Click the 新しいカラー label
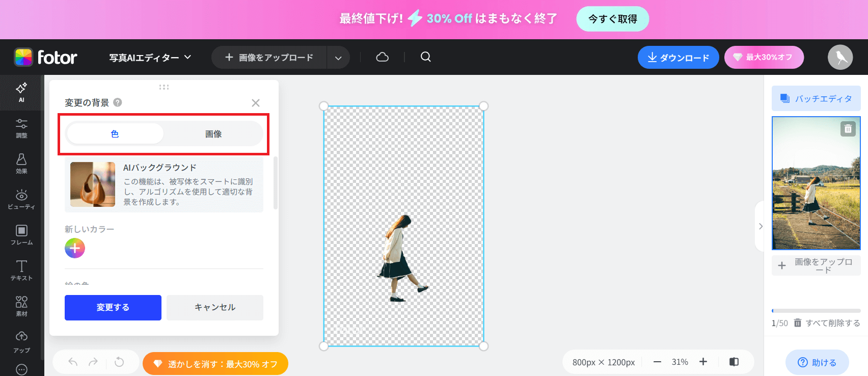Screen dimensions: 868x376 pos(90,229)
